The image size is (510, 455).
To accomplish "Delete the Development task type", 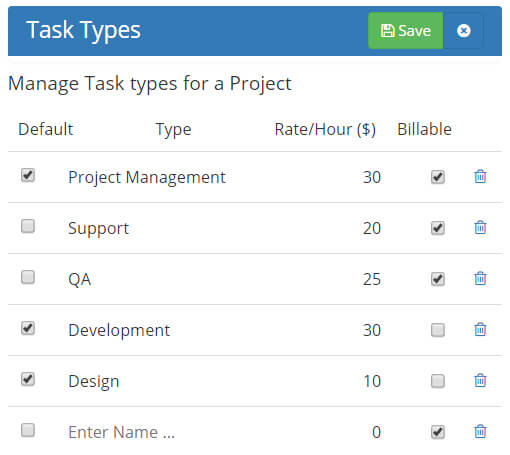I will tap(480, 329).
